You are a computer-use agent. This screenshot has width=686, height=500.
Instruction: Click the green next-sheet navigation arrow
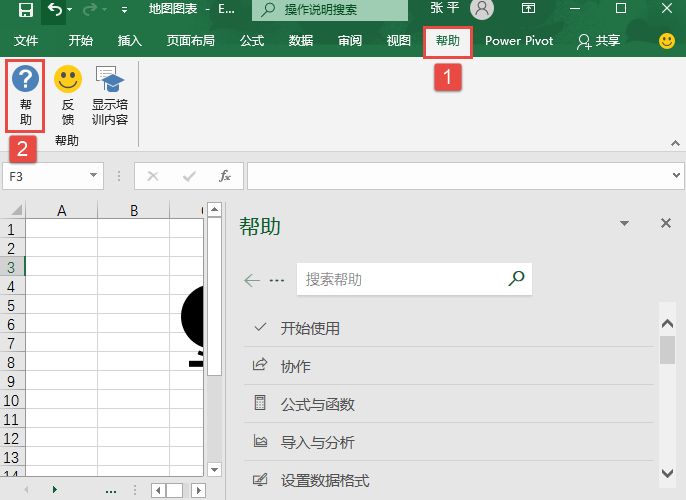pyautogui.click(x=54, y=489)
